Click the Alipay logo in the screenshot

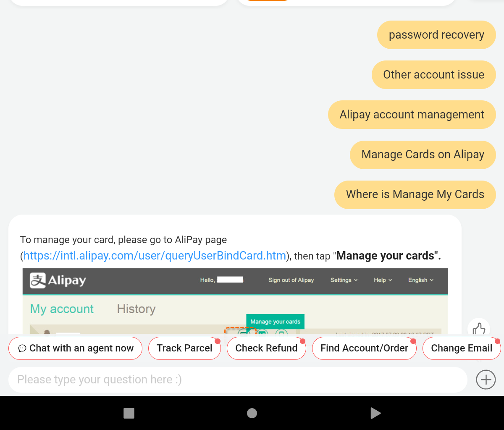[58, 281]
